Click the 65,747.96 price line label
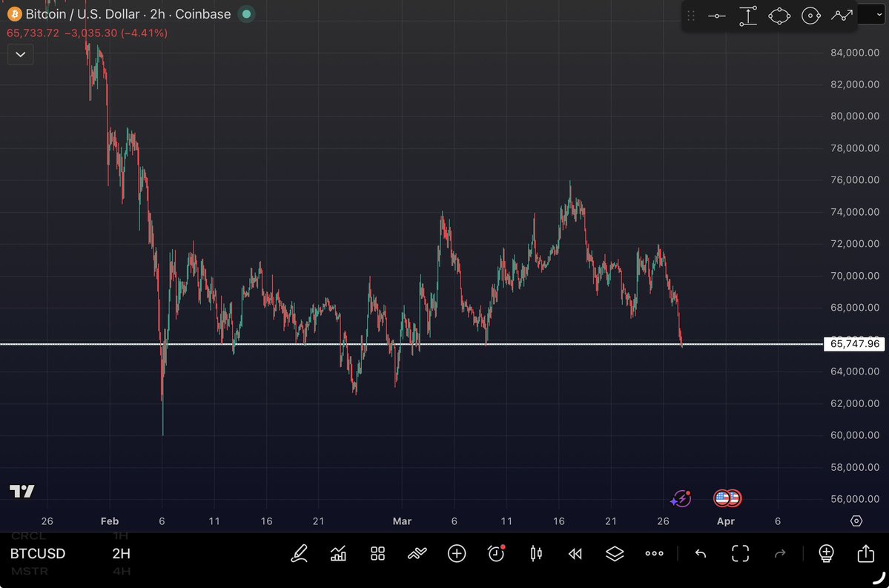 [x=854, y=343]
